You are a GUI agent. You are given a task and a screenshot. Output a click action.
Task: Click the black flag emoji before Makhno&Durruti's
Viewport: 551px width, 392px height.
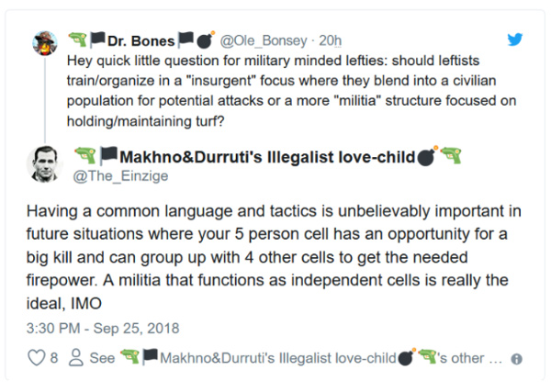[x=107, y=154]
